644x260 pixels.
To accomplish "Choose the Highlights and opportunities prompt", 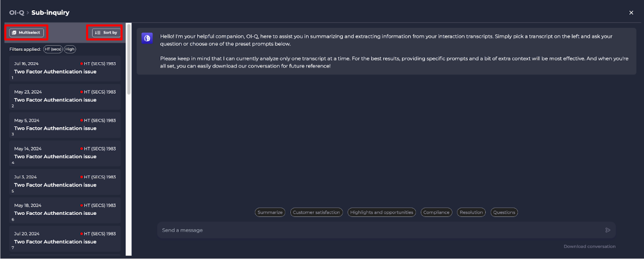I will [382, 213].
